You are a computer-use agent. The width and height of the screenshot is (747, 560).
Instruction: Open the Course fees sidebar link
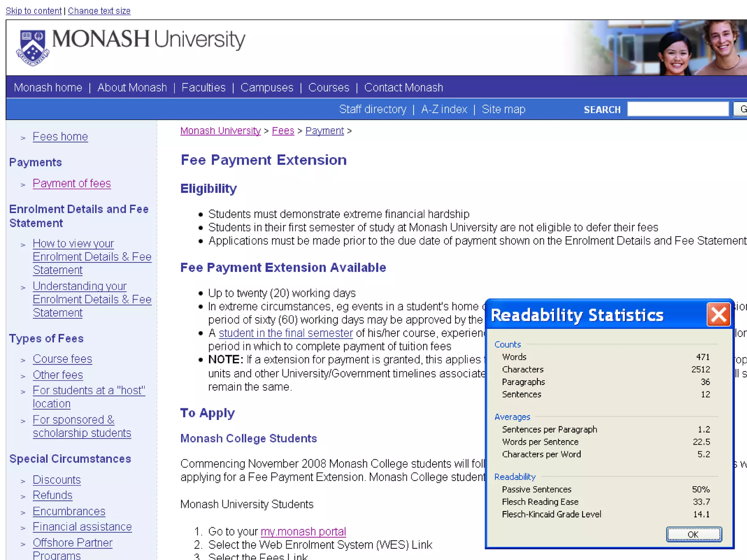(62, 359)
